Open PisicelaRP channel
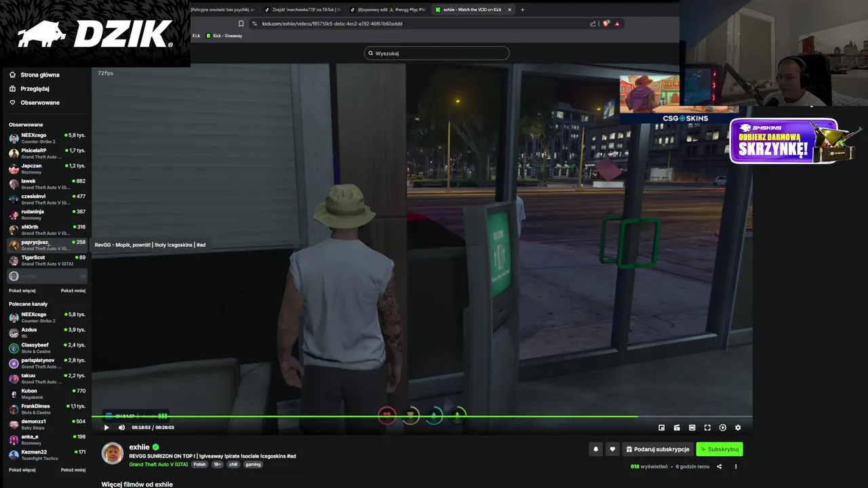Image resolution: width=868 pixels, height=488 pixels. pyautogui.click(x=47, y=153)
